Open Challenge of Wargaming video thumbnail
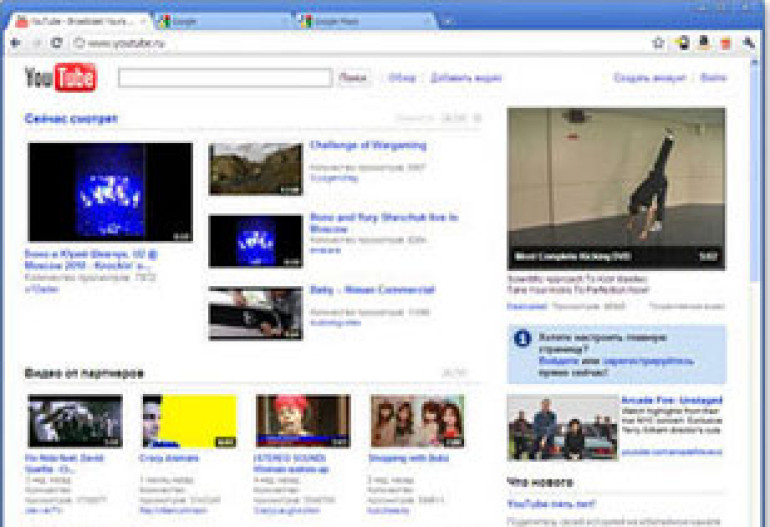Image resolution: width=770 pixels, height=527 pixels. pos(256,169)
